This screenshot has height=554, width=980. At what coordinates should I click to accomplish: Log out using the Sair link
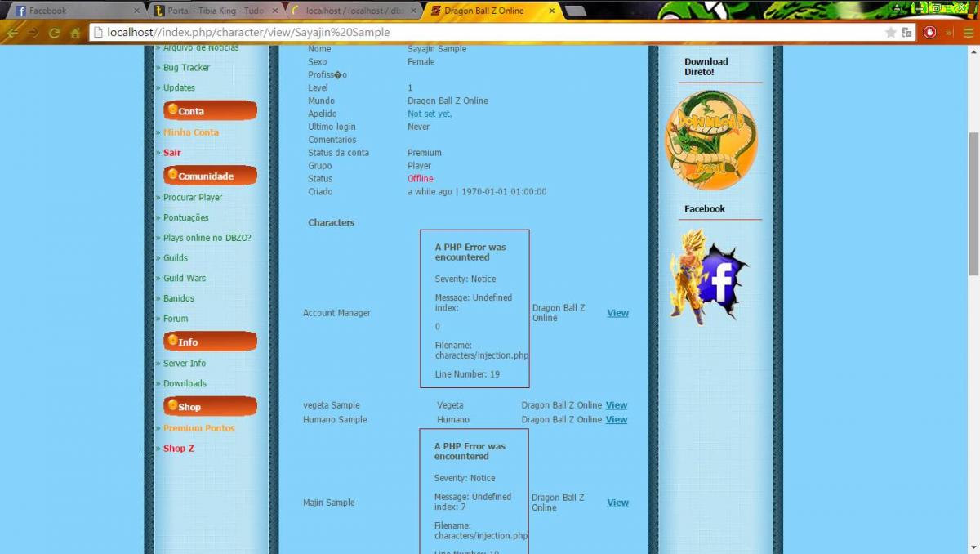click(171, 153)
